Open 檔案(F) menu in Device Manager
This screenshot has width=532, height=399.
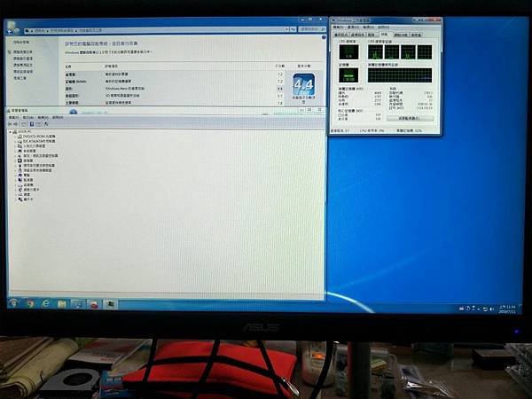coord(13,117)
